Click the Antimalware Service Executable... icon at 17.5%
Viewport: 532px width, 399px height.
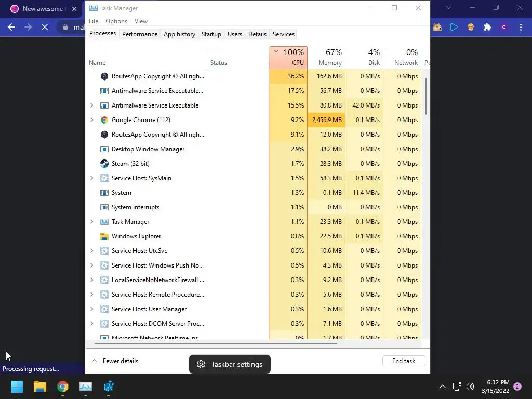(104, 90)
